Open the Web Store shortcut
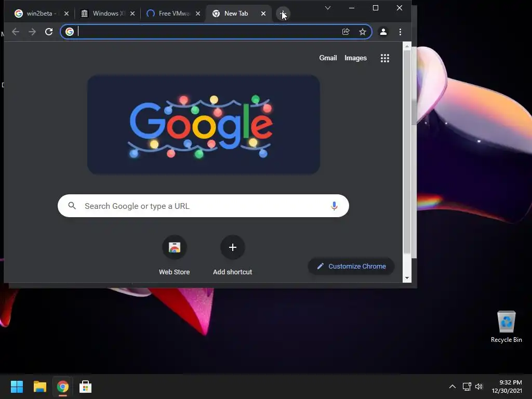532x399 pixels. (x=175, y=256)
